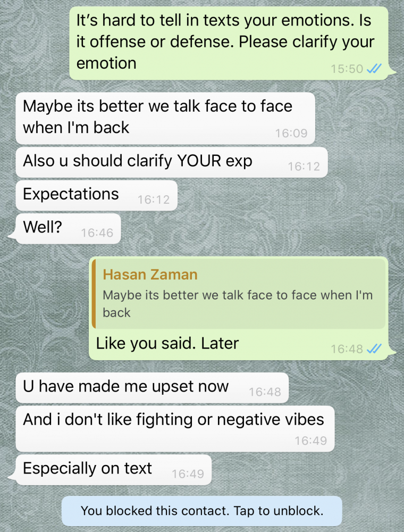Tap the 15:50 timestamp on the first message
The height and width of the screenshot is (532, 404).
(347, 69)
